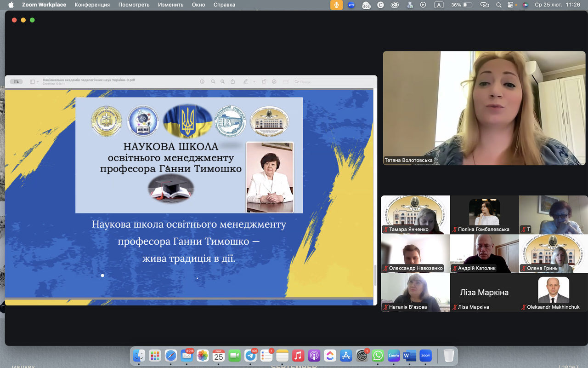Screen dimensions: 588x368
Task: Click the rotate page icon in PDF toolbar
Action: 264,81
